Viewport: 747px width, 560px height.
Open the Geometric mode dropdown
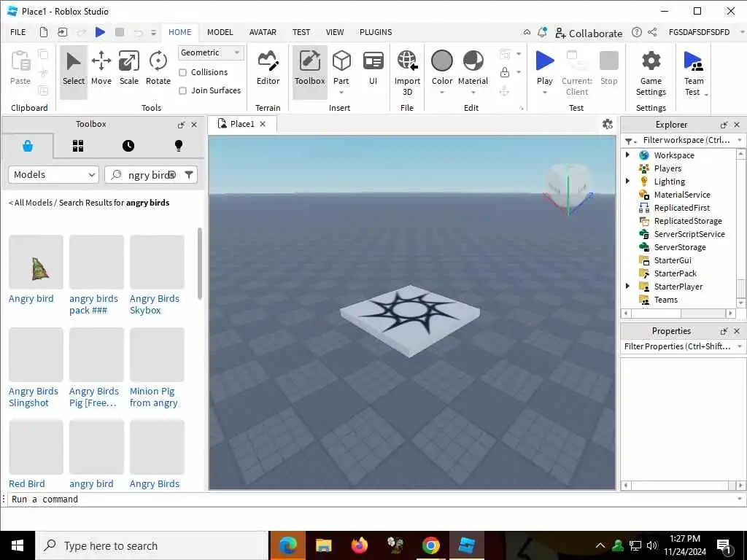(211, 52)
